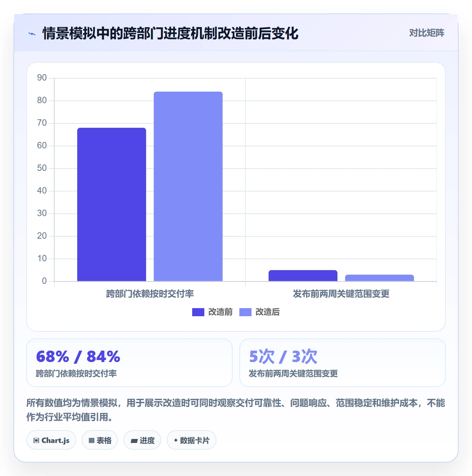This screenshot has height=476, width=472.
Task: Toggle the 改造前 legend item
Action: coord(212,312)
